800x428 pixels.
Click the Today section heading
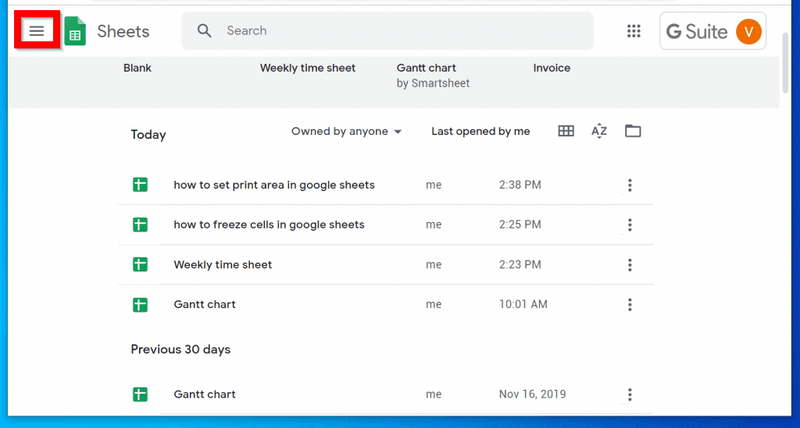(148, 135)
